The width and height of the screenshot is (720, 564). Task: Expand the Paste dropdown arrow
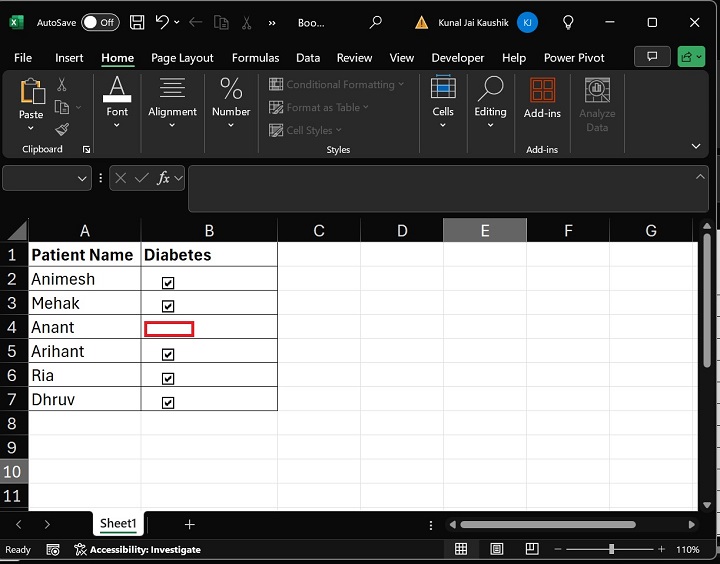pos(31,129)
